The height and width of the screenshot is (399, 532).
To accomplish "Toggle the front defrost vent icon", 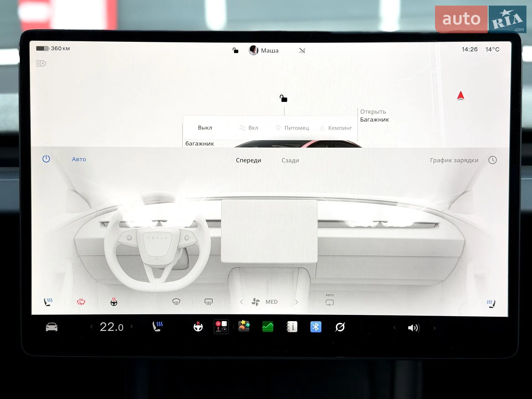I will tap(176, 302).
